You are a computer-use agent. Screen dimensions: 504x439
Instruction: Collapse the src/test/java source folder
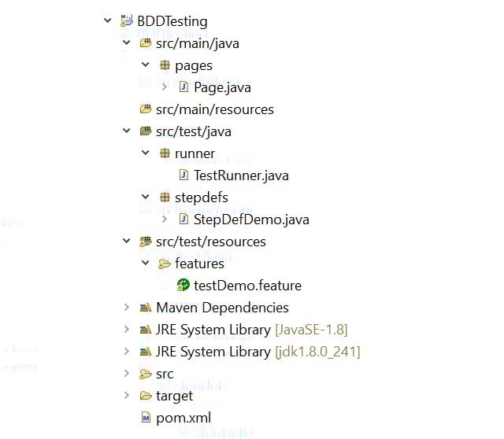[x=127, y=131]
